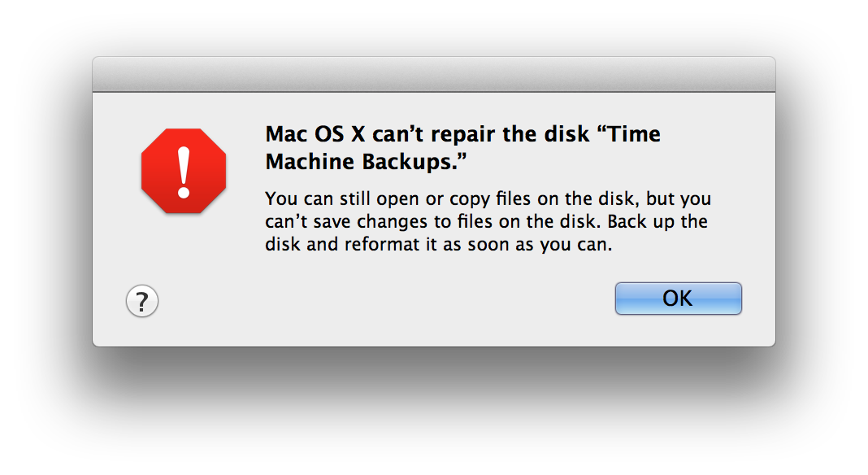868x475 pixels.
Task: Open help via the question mark button
Action: (142, 301)
